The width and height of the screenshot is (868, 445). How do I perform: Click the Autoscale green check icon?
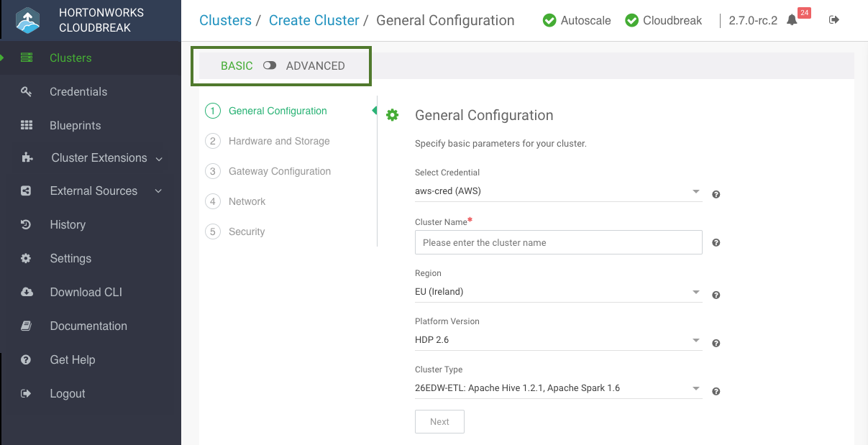(x=549, y=21)
